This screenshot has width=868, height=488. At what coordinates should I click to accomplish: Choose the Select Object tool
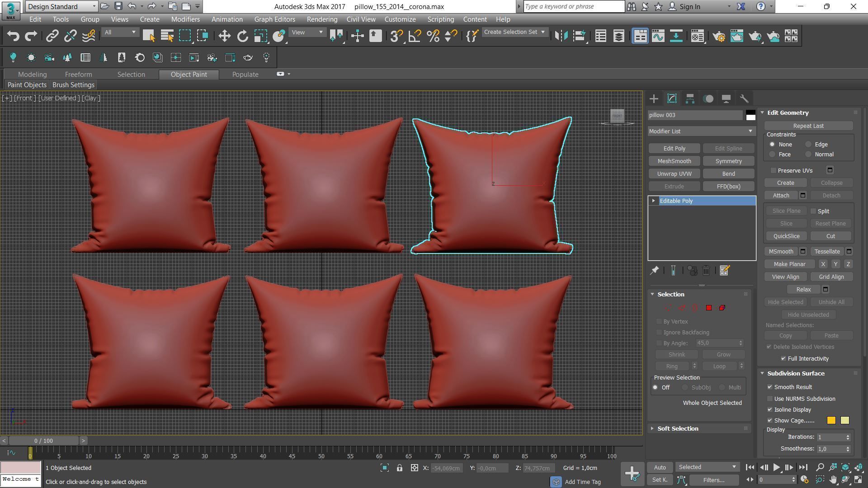[x=149, y=36]
